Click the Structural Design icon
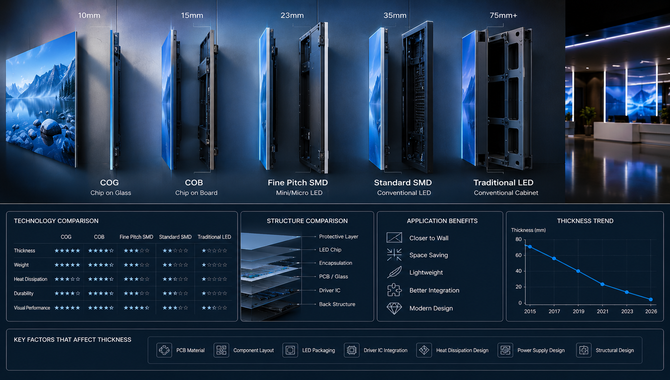Image resolution: width=670 pixels, height=380 pixels. (584, 350)
